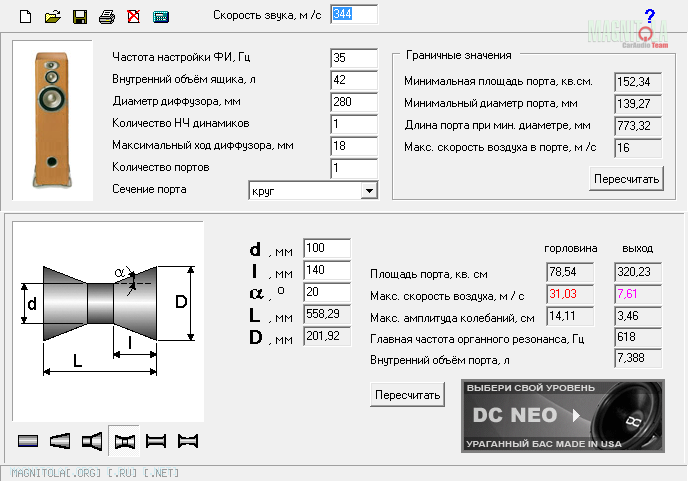The height and width of the screenshot is (482, 688).
Task: Click выход port area value 320,23
Action: click(x=638, y=272)
